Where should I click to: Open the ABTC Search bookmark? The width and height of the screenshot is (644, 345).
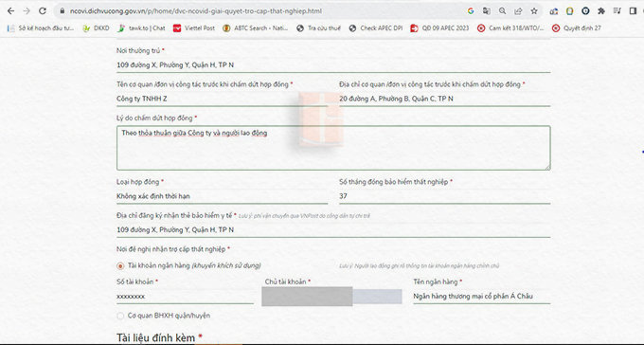pyautogui.click(x=255, y=28)
